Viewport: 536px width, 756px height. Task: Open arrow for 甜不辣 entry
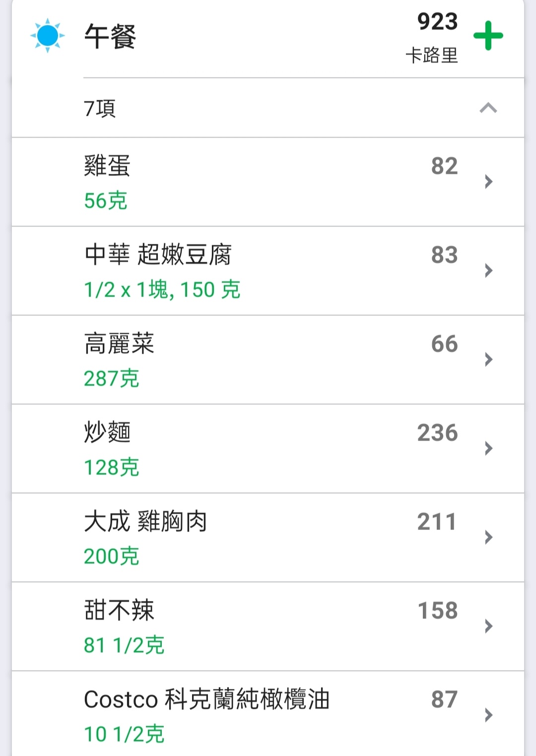click(488, 626)
